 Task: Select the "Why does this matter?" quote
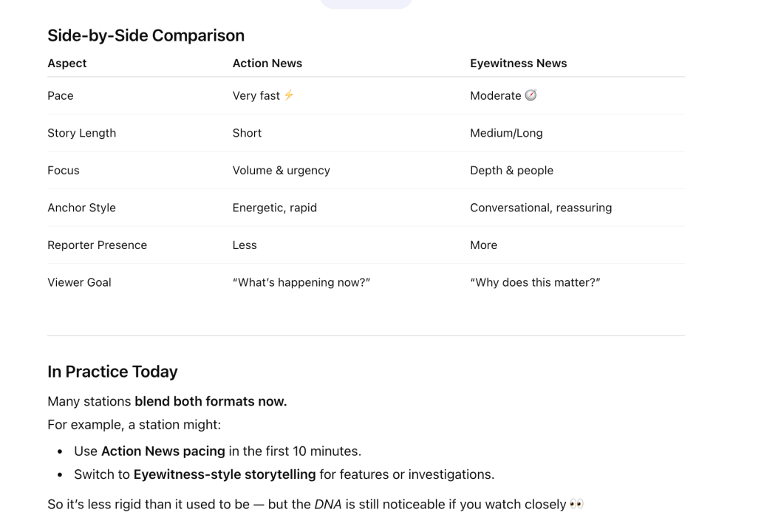click(535, 282)
